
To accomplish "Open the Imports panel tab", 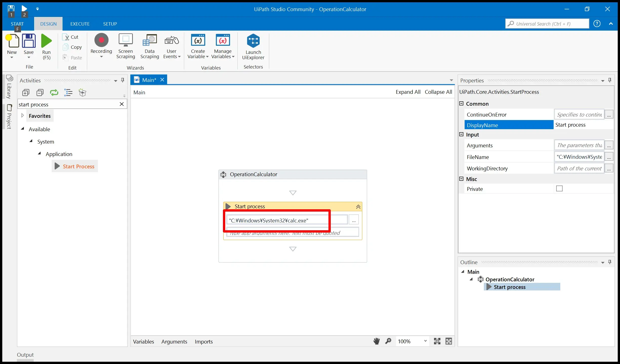I will (x=204, y=342).
